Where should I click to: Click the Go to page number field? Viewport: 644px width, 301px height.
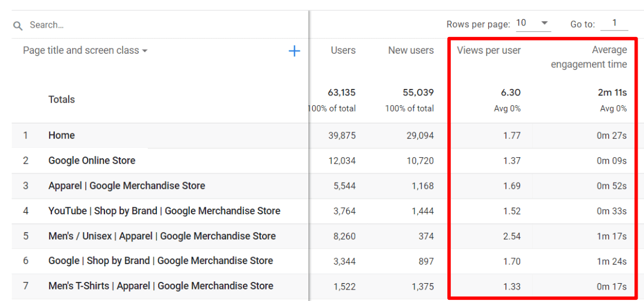click(614, 24)
